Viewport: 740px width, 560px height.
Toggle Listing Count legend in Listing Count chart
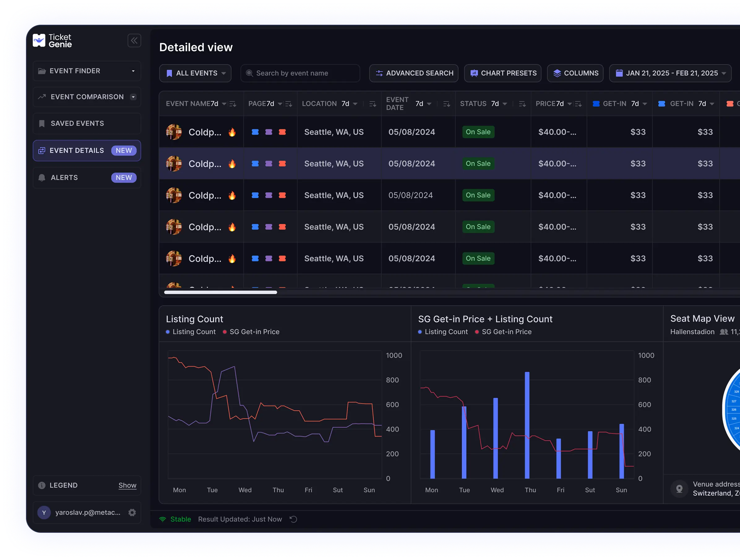pos(191,332)
